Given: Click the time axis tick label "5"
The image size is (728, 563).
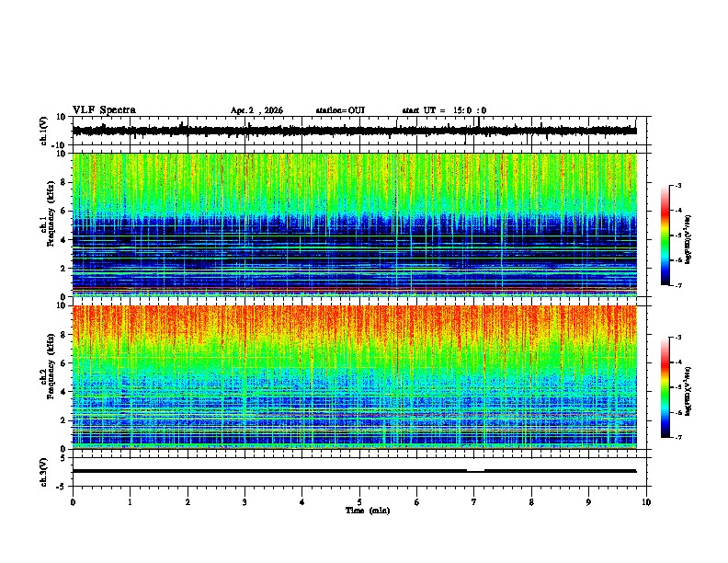Looking at the screenshot, I should pyautogui.click(x=359, y=502).
